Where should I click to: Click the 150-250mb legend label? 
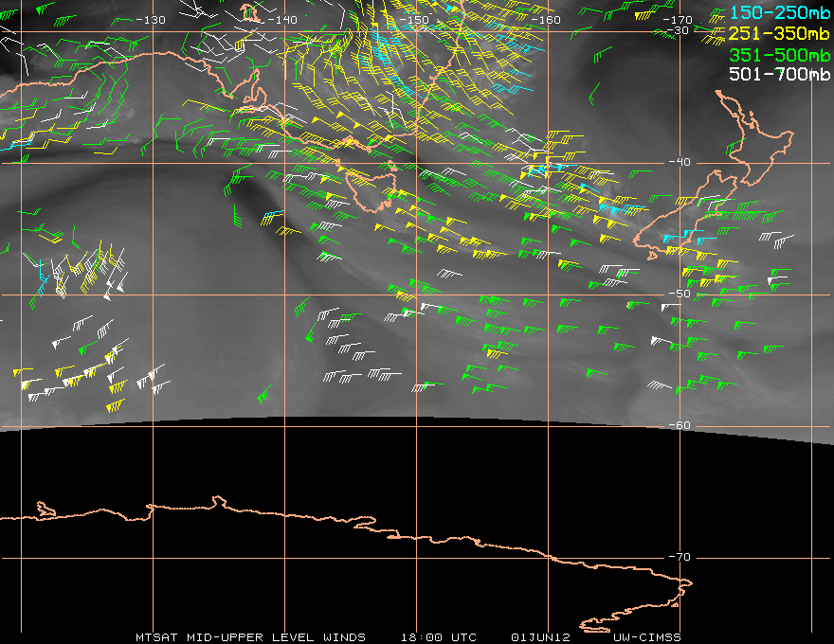[779, 13]
